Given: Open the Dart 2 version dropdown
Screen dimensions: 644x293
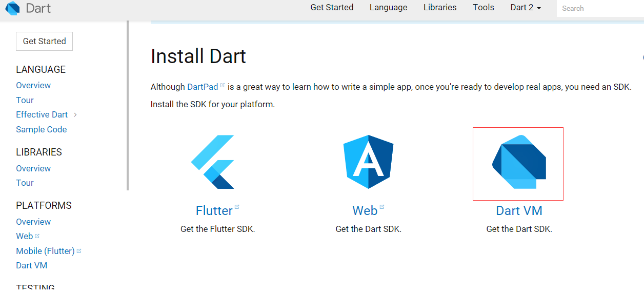Looking at the screenshot, I should [526, 8].
